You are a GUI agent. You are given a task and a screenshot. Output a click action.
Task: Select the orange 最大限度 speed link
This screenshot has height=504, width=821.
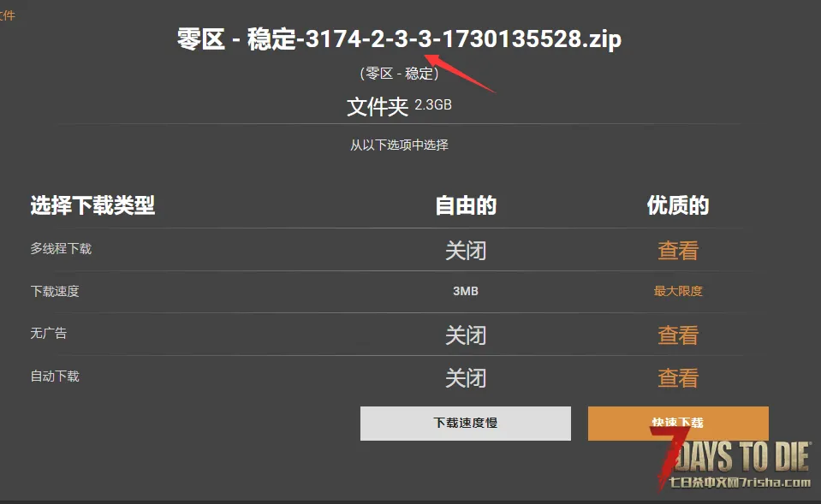click(678, 291)
